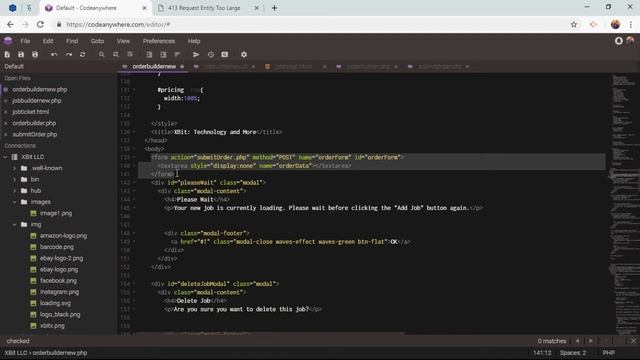Expand the .well-known folder
The width and height of the screenshot is (640, 360).
[x=15, y=168]
